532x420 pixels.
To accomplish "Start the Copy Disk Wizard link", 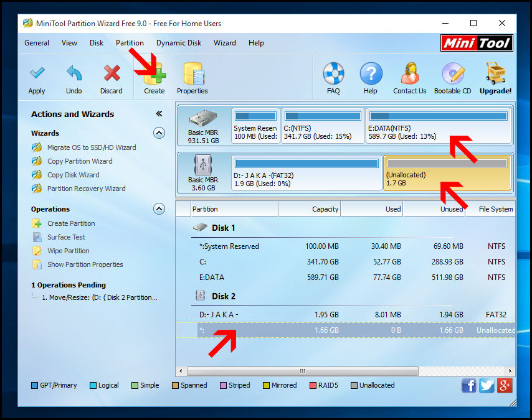I will [x=74, y=175].
